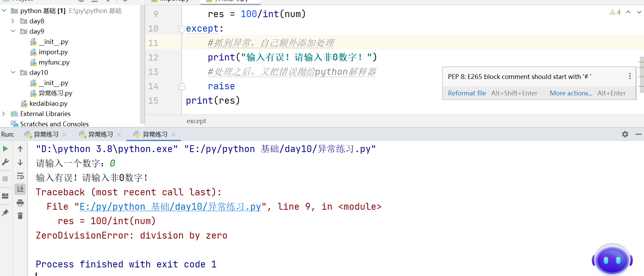Click gutter at line number 9
644x276 pixels.
click(x=156, y=14)
